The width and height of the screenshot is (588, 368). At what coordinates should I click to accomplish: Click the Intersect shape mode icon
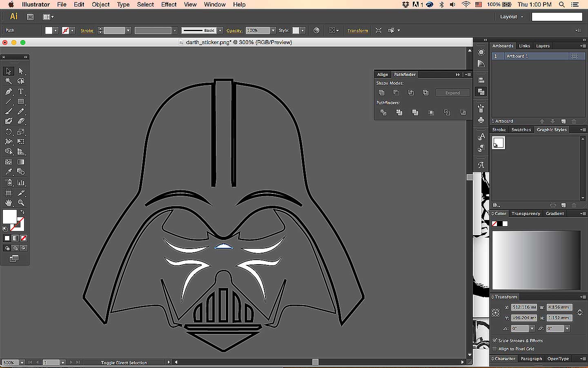[x=411, y=93]
